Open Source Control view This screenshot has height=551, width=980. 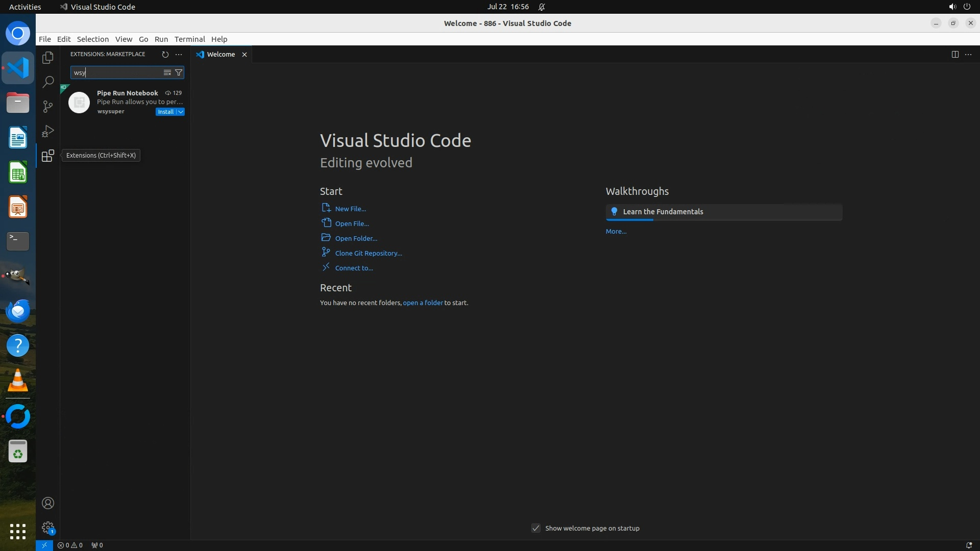(48, 106)
